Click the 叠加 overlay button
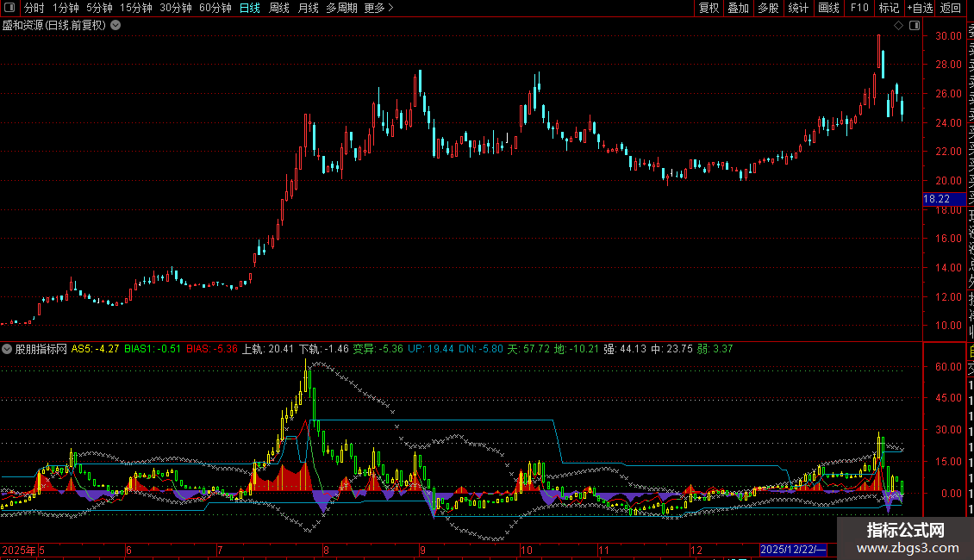974x560 pixels. tap(739, 8)
